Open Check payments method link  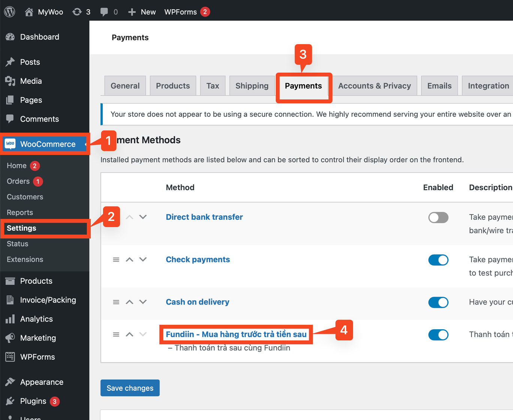coord(198,259)
